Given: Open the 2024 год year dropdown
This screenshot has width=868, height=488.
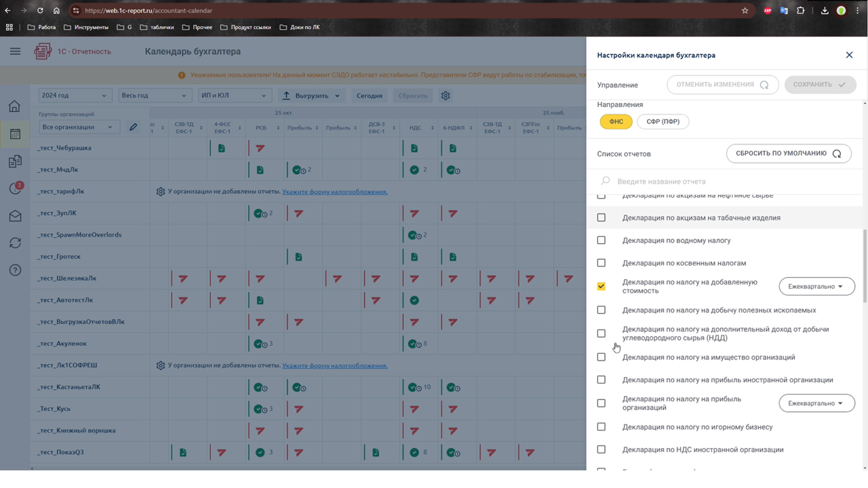Looking at the screenshot, I should click(x=75, y=96).
